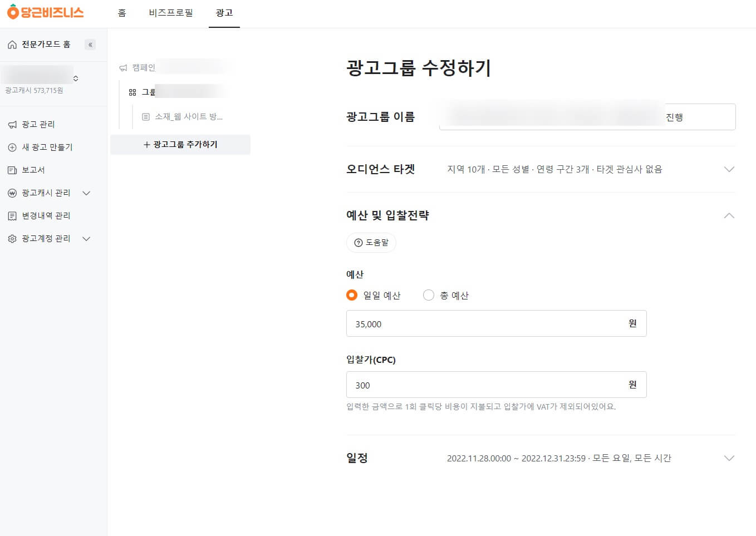Open the 비즈프로필 tab

[x=171, y=13]
